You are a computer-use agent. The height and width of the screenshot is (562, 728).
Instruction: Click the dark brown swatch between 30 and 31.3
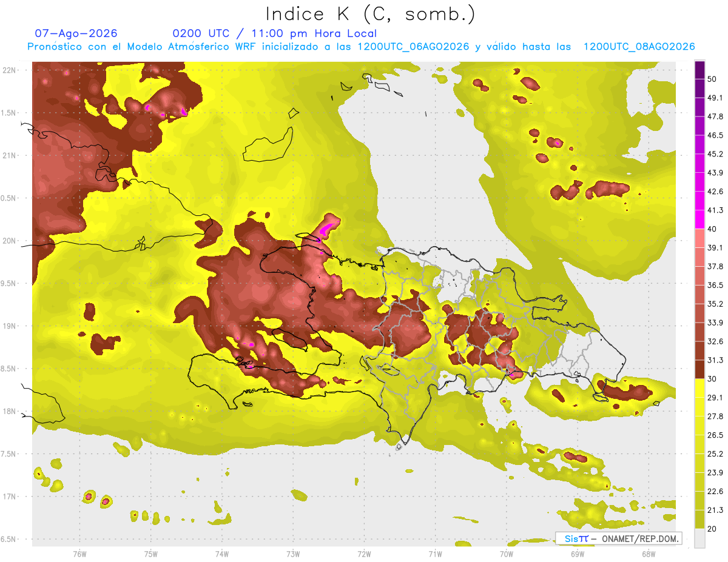coord(699,370)
